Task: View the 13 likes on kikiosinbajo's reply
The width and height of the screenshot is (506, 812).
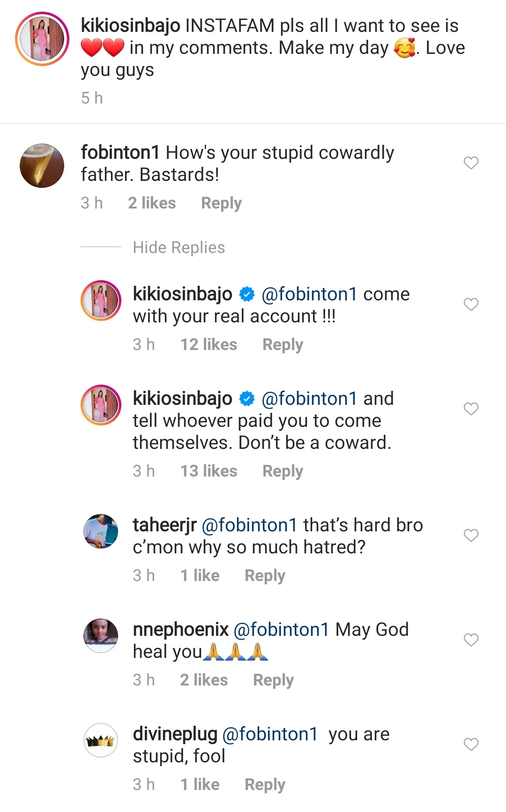Action: click(x=208, y=471)
